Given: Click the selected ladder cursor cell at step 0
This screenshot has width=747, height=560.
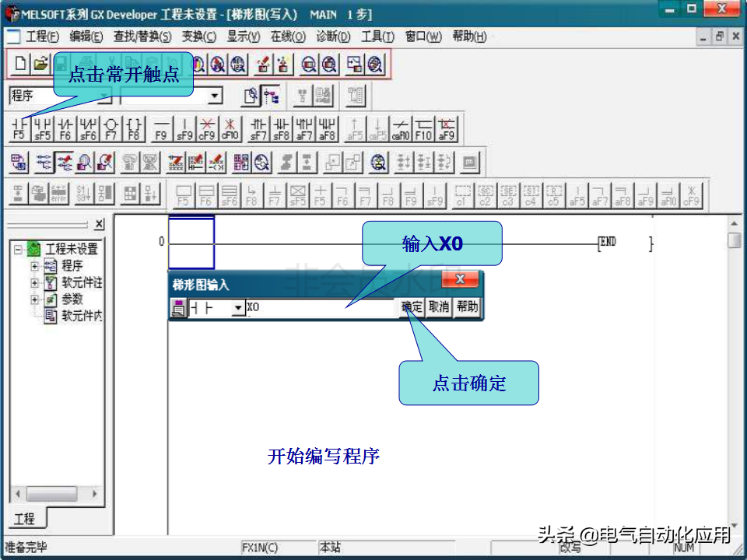Looking at the screenshot, I should coord(191,243).
